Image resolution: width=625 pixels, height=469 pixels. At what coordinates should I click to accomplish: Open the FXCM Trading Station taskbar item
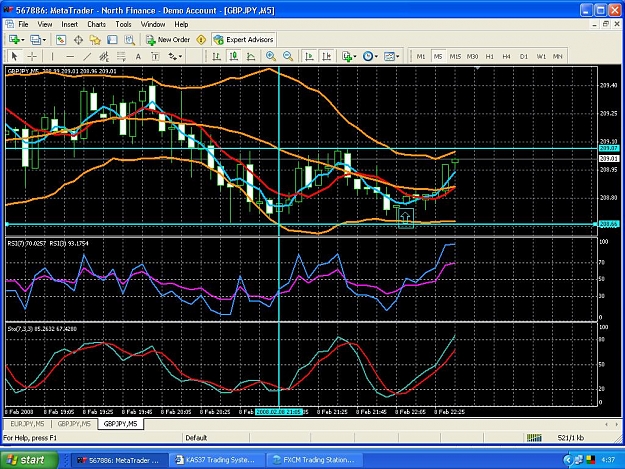[314, 460]
